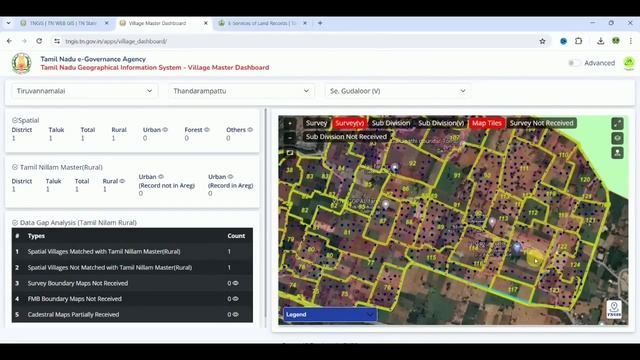This screenshot has width=640, height=360.
Task: Click the TNGIS location logo on map
Action: (x=614, y=309)
